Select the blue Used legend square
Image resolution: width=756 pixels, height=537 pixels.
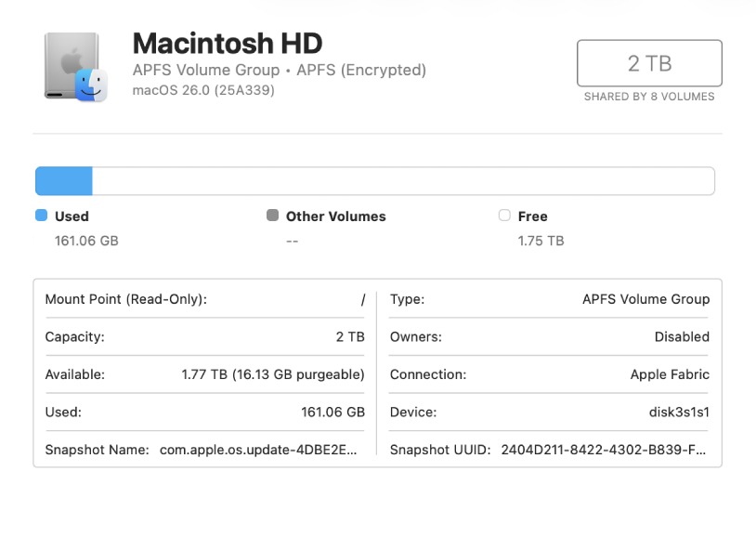pos(41,216)
